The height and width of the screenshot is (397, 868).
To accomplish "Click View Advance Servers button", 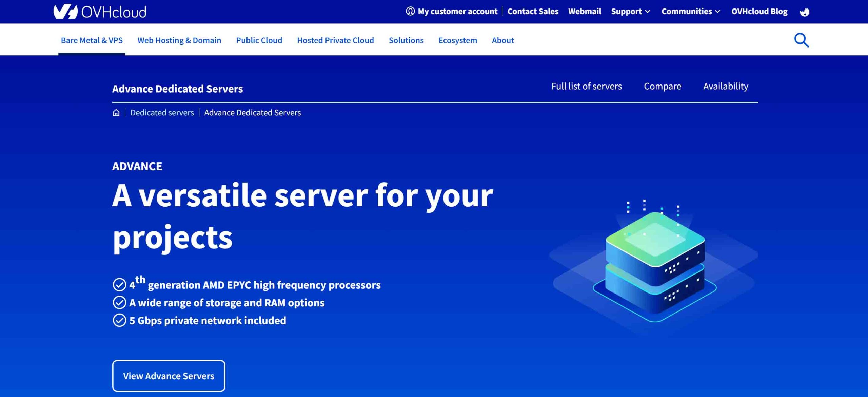I will [x=169, y=376].
